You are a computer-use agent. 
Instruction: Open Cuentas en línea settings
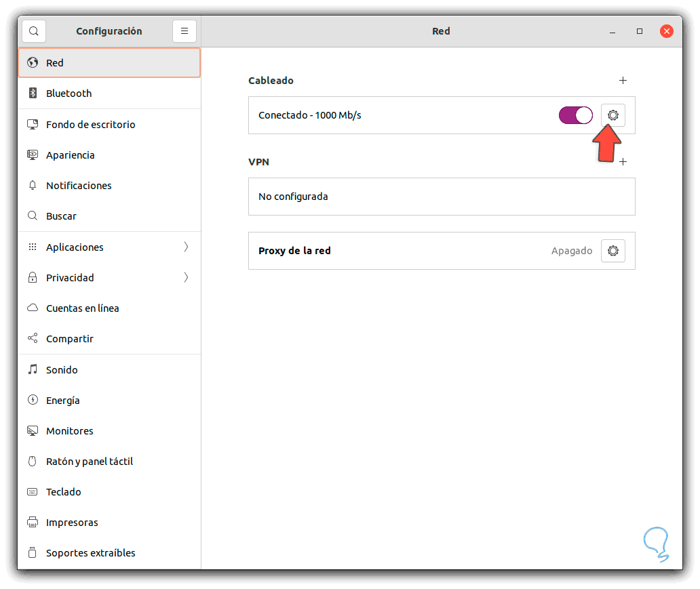pos(82,308)
